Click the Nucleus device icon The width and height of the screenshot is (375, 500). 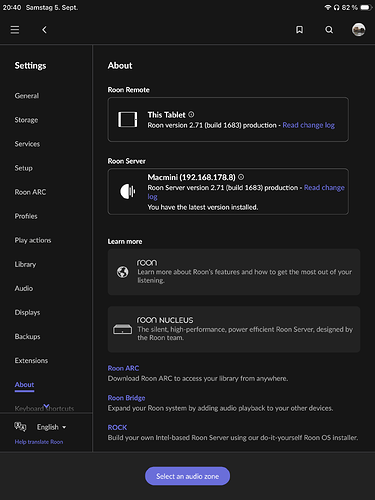pos(122,329)
